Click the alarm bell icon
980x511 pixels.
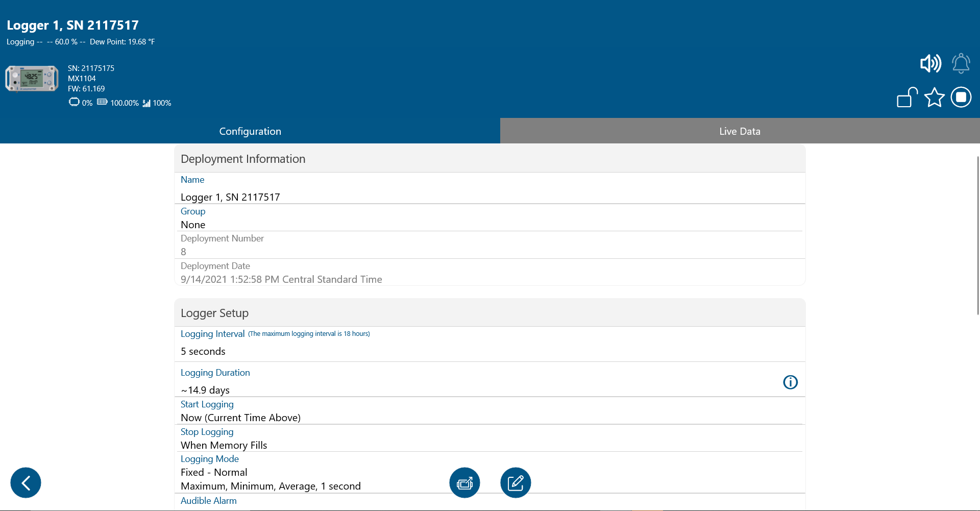coord(961,64)
